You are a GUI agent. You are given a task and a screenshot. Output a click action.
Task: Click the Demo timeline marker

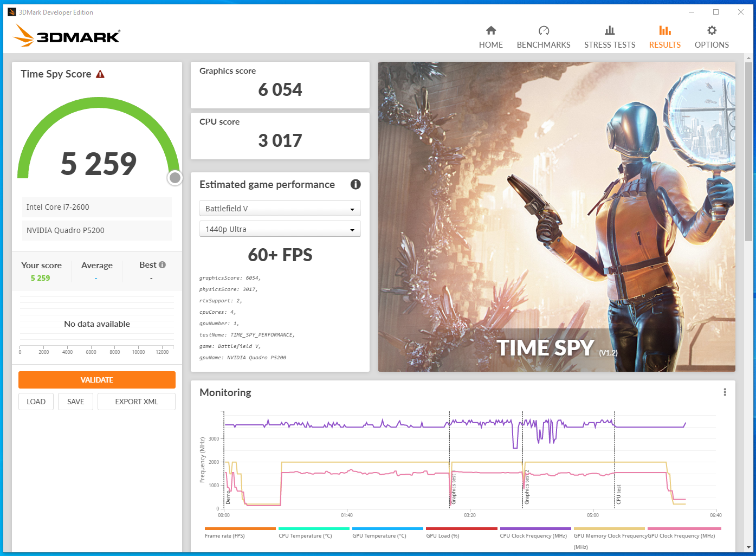228,497
